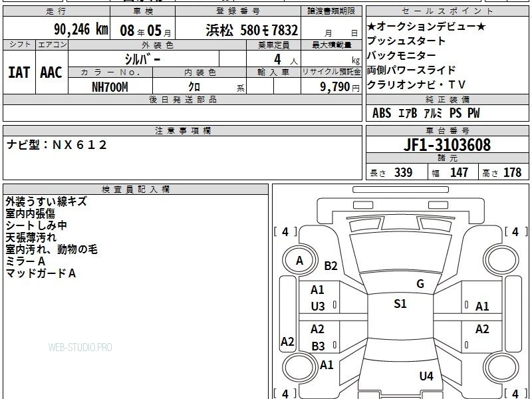Viewport: 532px width, 399px height.
Task: Click inspector note ミラーA
Action: coord(25,261)
